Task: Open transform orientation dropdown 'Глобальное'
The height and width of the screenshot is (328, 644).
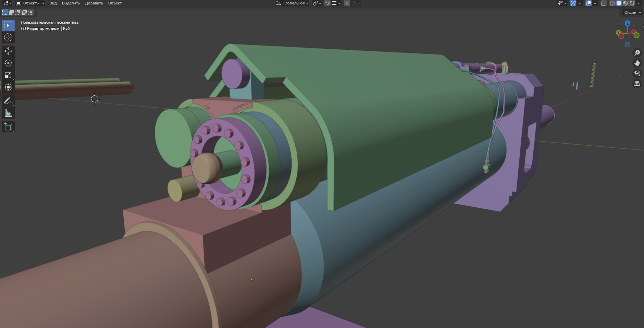Action: (292, 3)
